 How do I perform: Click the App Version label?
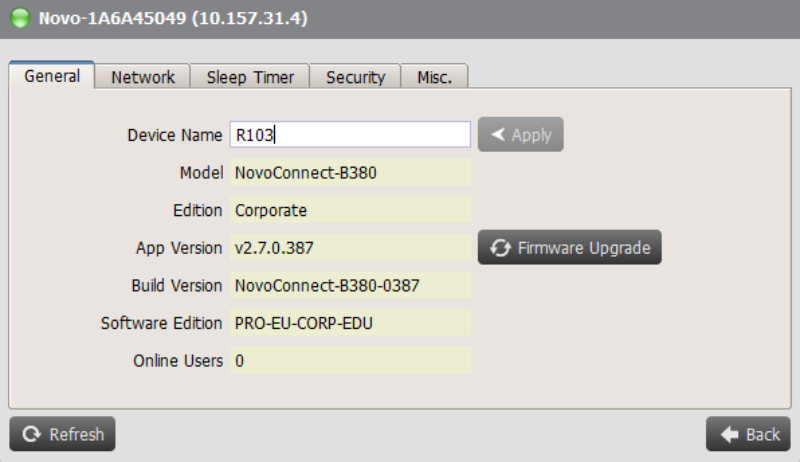179,248
